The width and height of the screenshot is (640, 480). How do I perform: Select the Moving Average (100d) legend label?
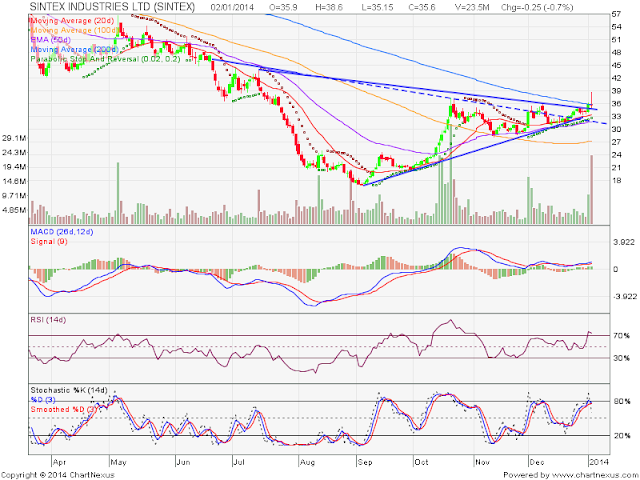[74, 30]
